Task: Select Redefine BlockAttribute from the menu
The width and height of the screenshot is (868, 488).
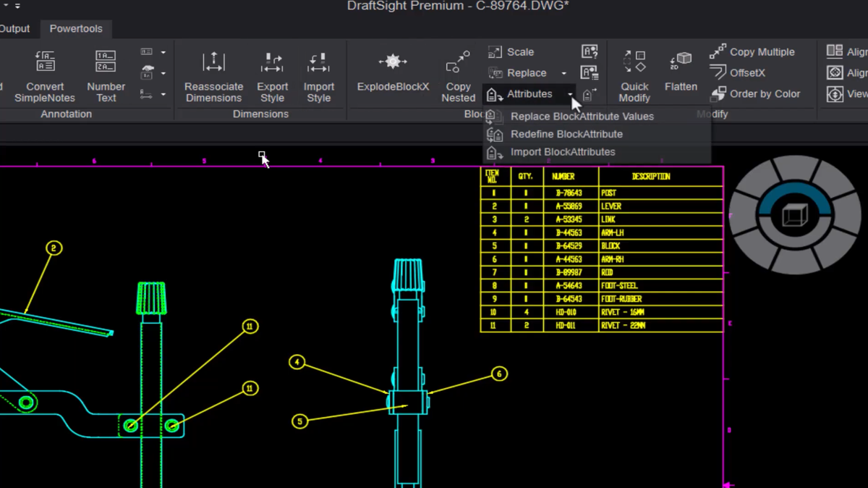Action: coord(566,134)
